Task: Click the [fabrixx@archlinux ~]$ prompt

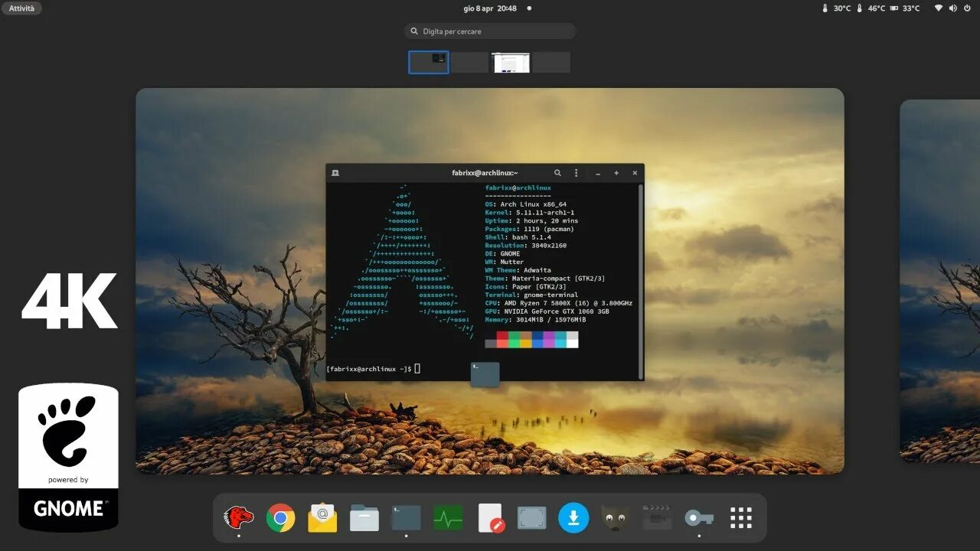Action: pyautogui.click(x=369, y=369)
